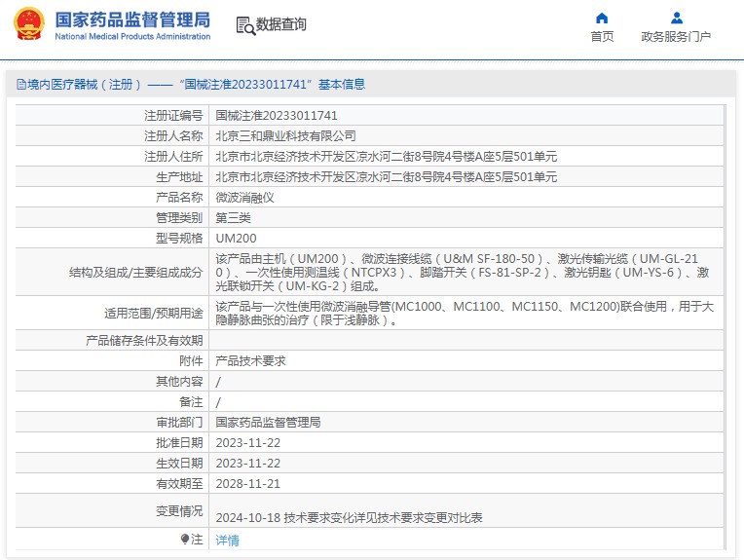Go to 数据查询 text label
Viewport: 744px width, 560px height.
pos(281,25)
